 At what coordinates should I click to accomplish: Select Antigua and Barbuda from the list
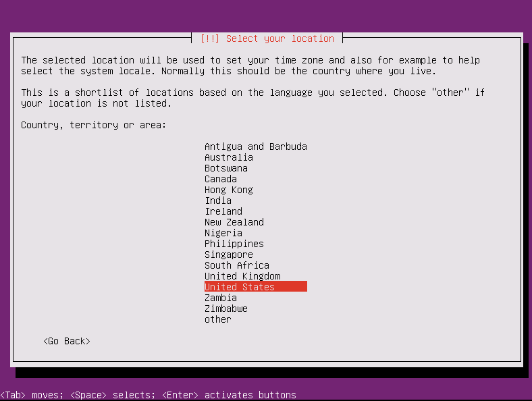point(256,146)
